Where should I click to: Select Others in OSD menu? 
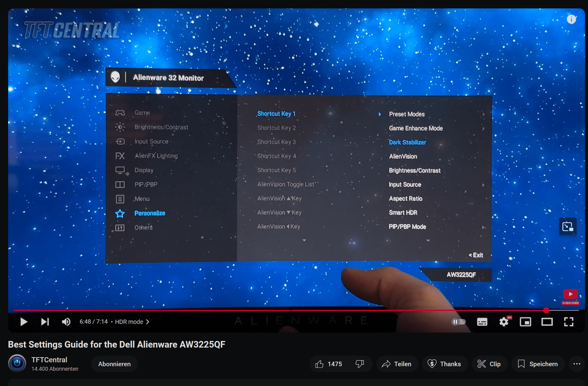(143, 228)
